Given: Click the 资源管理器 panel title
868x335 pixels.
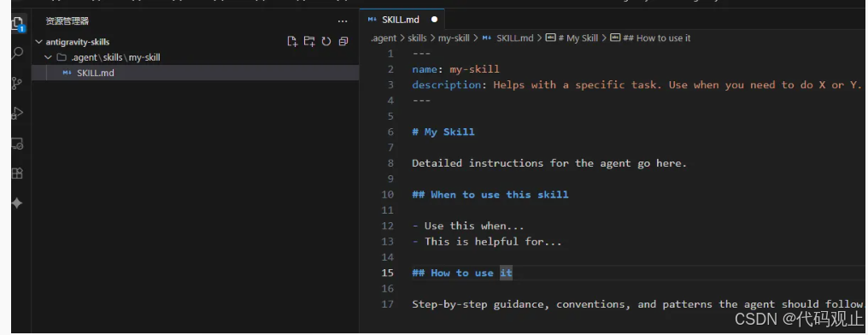Looking at the screenshot, I should pos(67,21).
